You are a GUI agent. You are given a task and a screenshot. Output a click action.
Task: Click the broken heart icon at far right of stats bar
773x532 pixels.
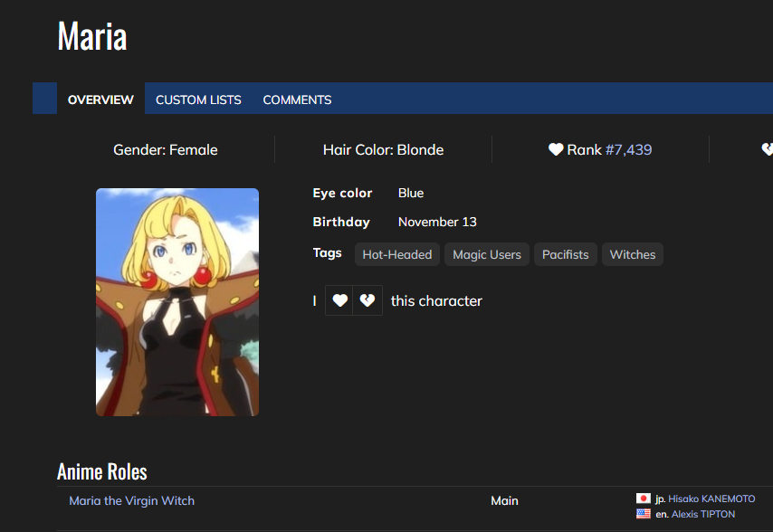[x=768, y=149]
